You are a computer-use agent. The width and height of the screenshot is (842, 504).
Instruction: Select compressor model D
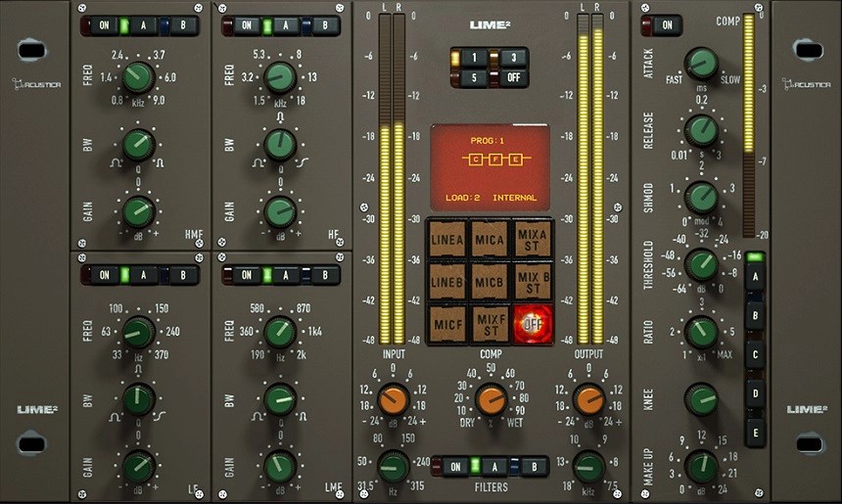pos(755,393)
